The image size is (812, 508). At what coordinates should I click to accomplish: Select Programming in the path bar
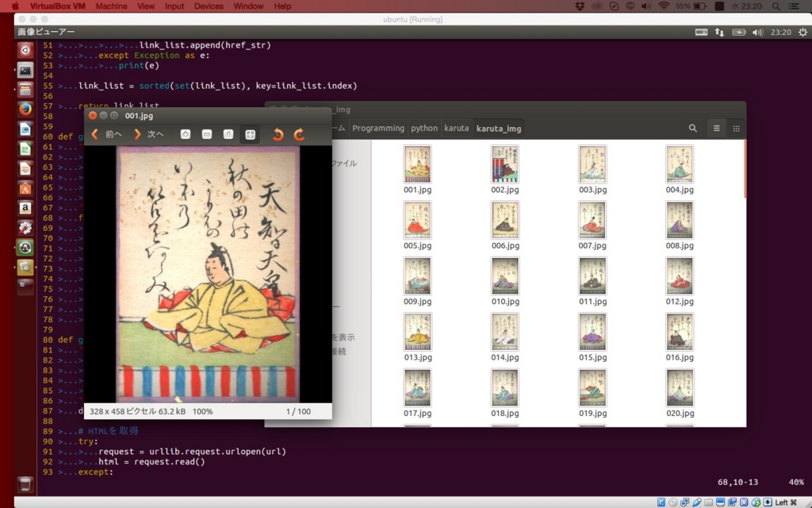[378, 128]
